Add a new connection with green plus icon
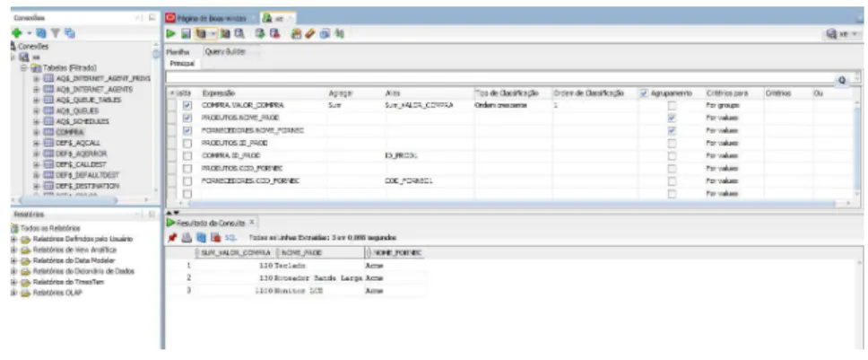Image resolution: width=868 pixels, height=360 pixels. click(15, 33)
